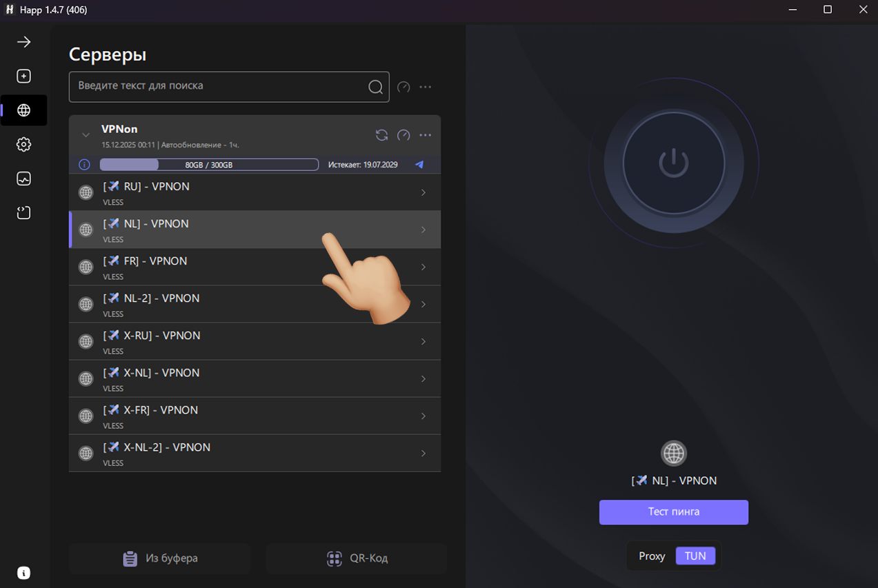The width and height of the screenshot is (878, 588).
Task: Select the [RU] - VPNON server
Action: (255, 192)
